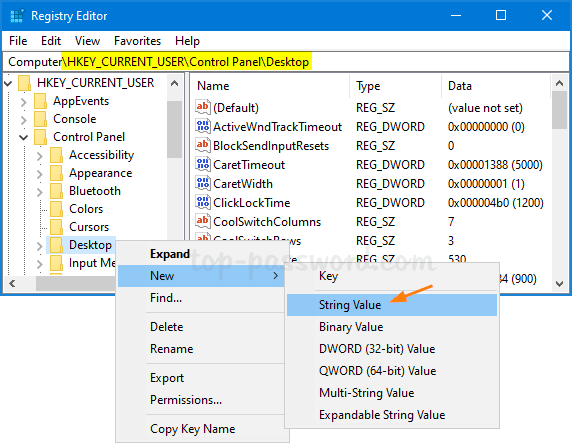Click the CaretTimeout DWORD icon
The image size is (572, 443).
coord(202,164)
